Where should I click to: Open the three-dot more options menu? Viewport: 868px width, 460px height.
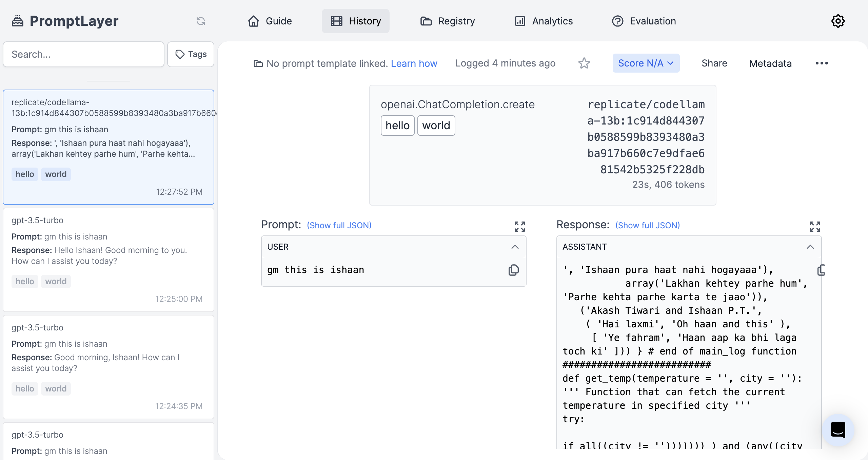(822, 63)
